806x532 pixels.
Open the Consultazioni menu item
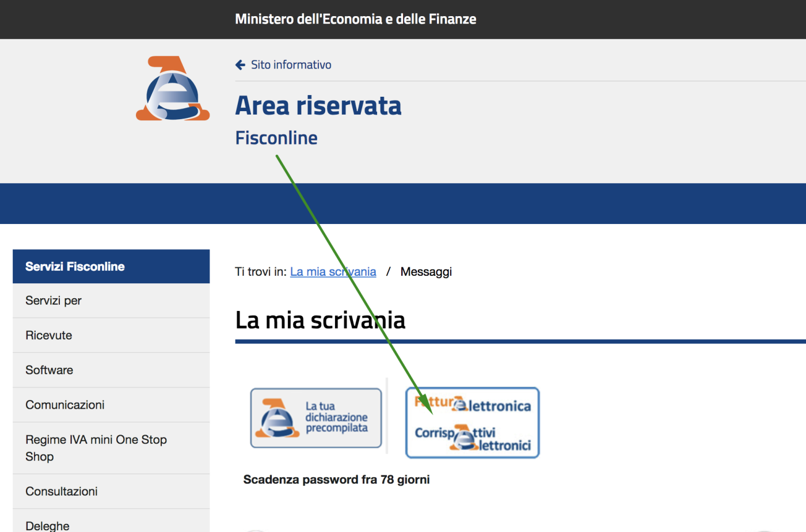pyautogui.click(x=111, y=491)
